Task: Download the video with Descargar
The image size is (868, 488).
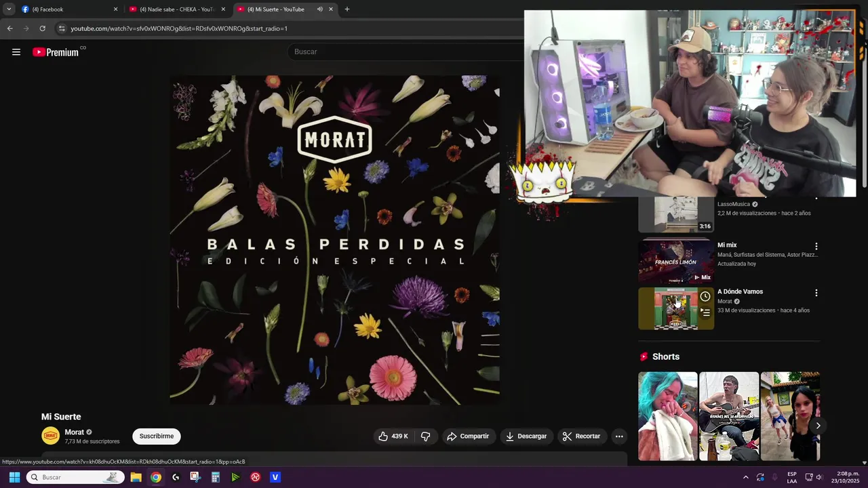Action: 526,436
